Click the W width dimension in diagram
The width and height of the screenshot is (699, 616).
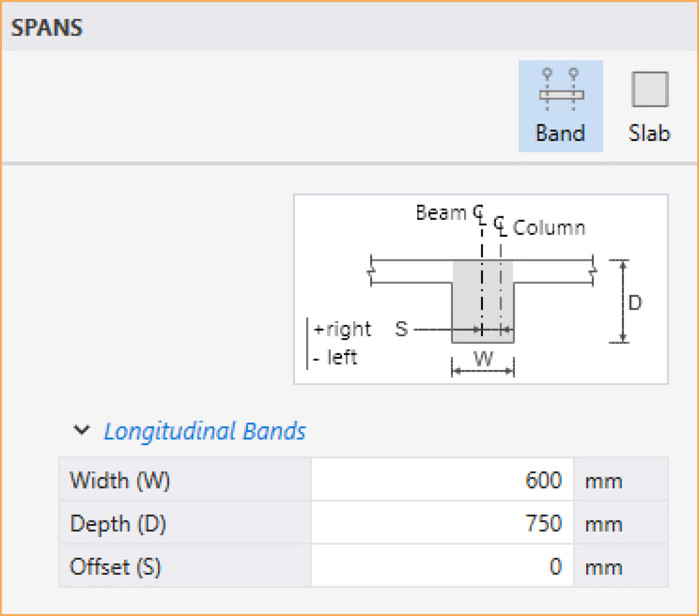(483, 360)
